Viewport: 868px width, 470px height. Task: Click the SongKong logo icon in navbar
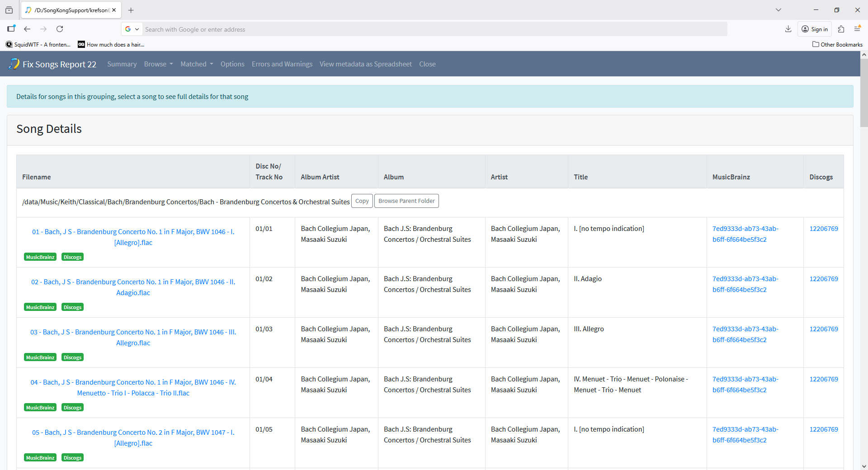click(14, 64)
